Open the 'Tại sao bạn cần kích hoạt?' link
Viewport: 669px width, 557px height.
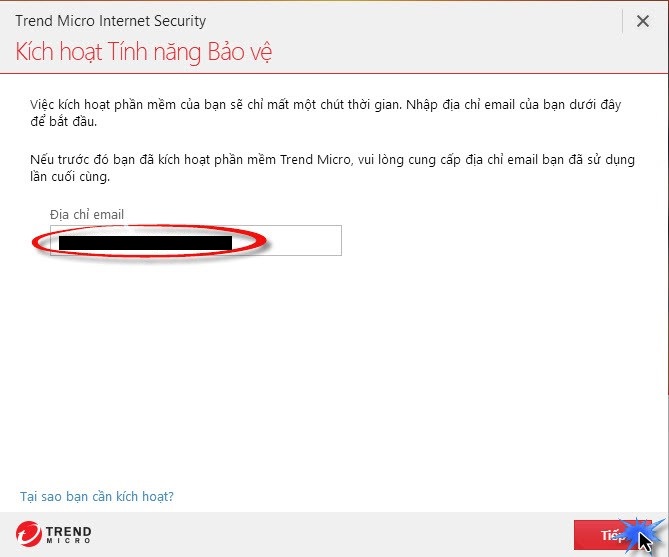(x=97, y=496)
